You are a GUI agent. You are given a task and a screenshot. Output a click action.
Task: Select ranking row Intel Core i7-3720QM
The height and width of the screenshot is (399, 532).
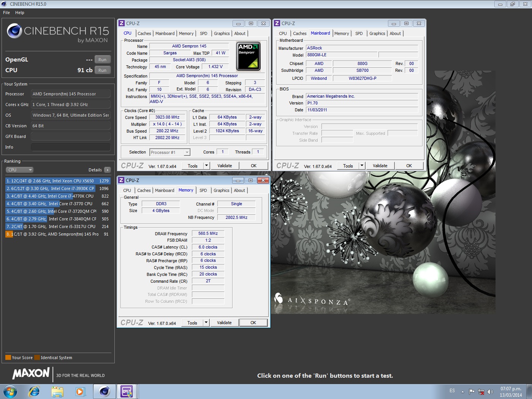tap(58, 211)
